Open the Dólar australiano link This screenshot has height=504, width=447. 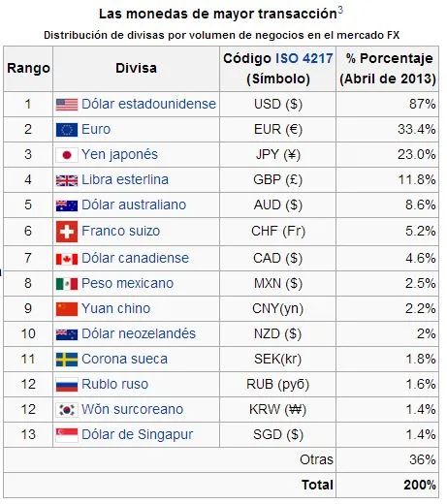(x=134, y=205)
